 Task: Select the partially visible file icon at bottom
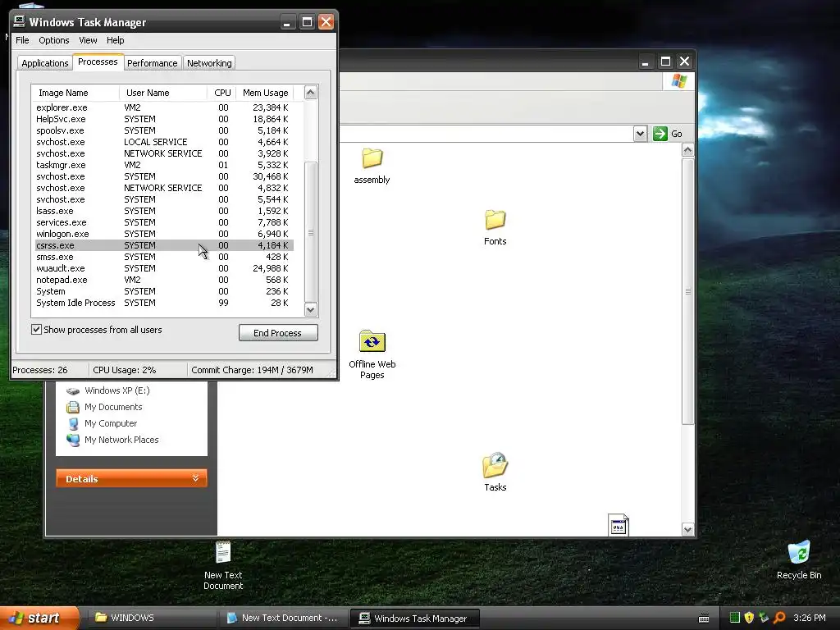pyautogui.click(x=619, y=524)
